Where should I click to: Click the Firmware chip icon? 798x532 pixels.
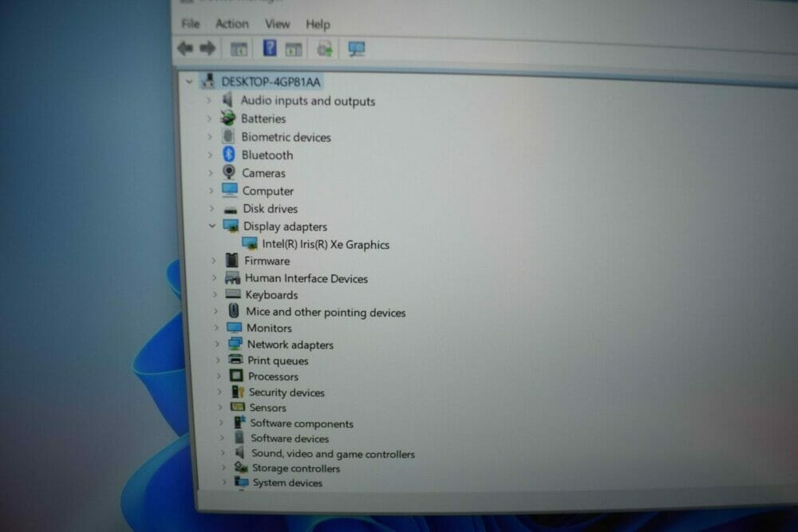click(x=232, y=260)
